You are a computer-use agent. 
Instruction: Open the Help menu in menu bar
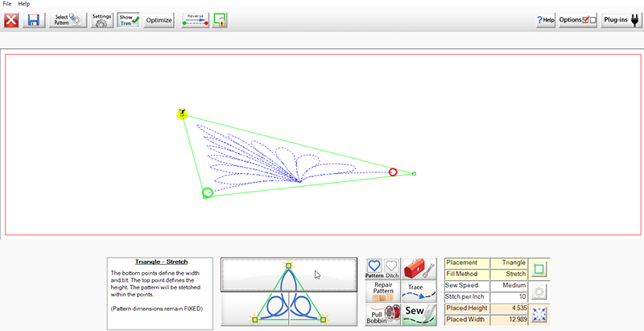point(24,4)
